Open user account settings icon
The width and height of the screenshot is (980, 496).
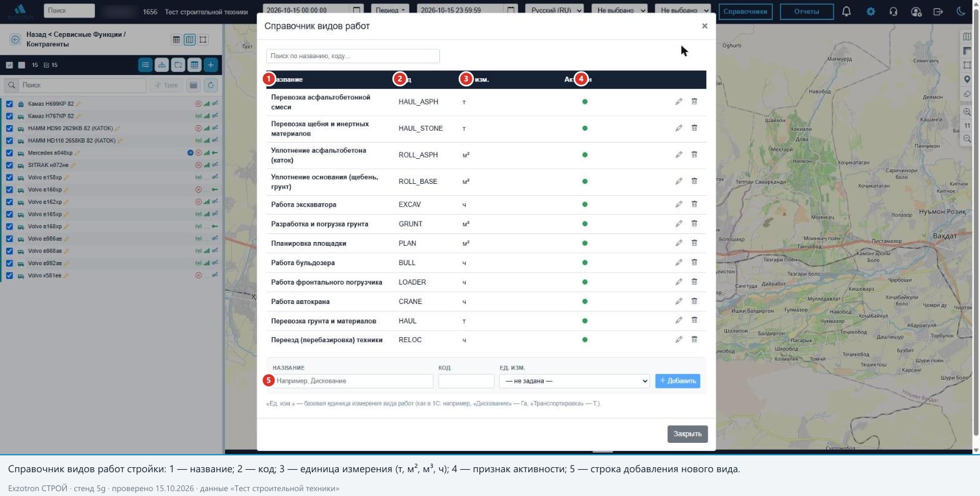tap(916, 11)
